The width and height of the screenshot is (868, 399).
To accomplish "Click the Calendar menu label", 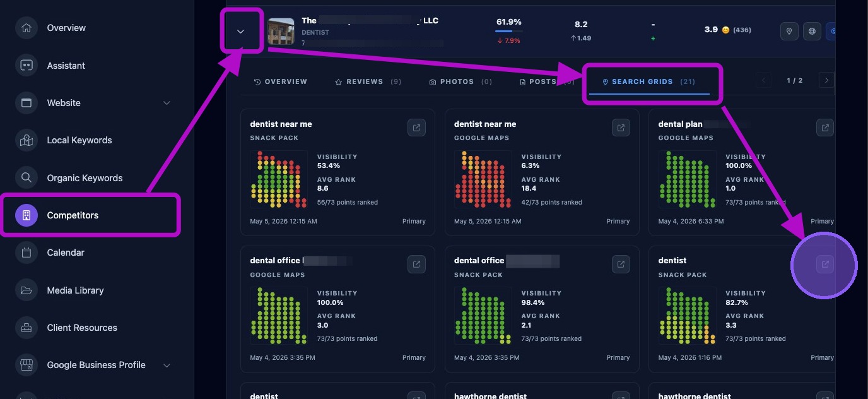I will click(x=66, y=253).
